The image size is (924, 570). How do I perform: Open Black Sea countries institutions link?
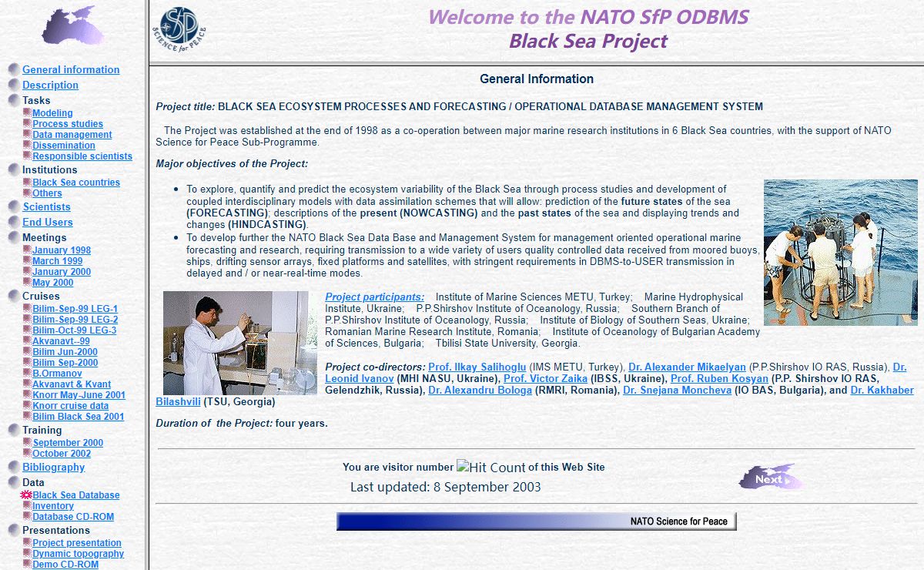coord(76,183)
